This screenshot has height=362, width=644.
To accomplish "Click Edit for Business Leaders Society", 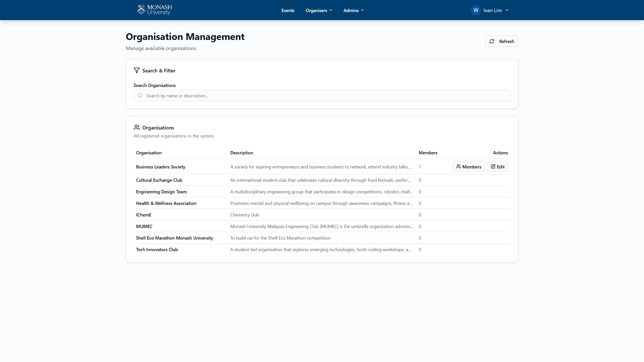I will [497, 166].
